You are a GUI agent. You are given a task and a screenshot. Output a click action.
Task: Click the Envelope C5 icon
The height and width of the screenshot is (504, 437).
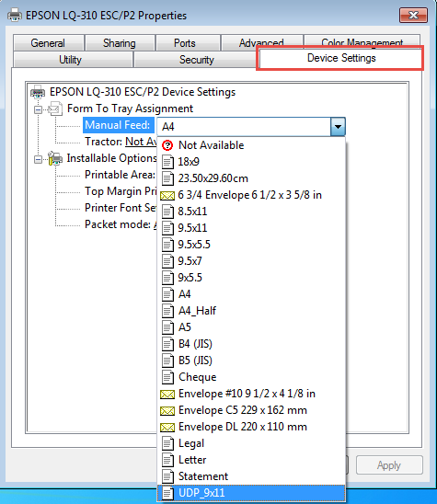tap(167, 410)
